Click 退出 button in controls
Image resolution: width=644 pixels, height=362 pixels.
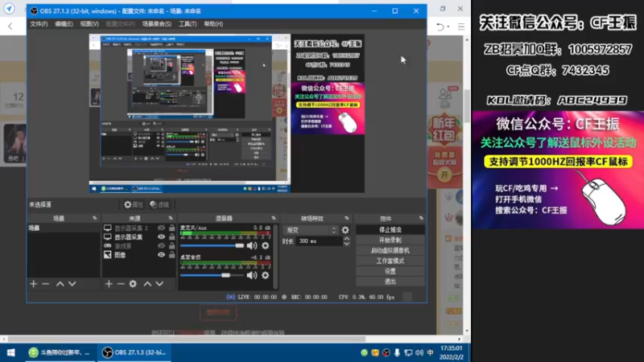click(x=390, y=282)
